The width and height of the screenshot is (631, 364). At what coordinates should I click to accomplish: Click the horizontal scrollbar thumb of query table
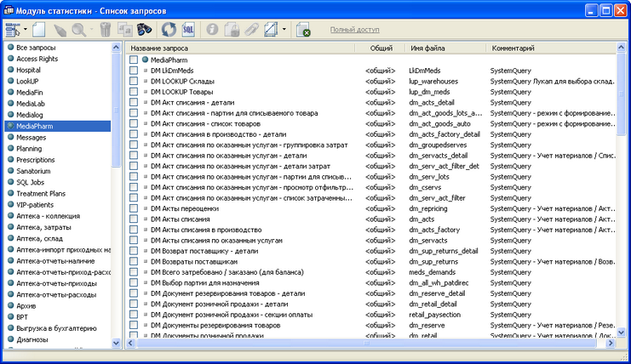click(x=367, y=343)
